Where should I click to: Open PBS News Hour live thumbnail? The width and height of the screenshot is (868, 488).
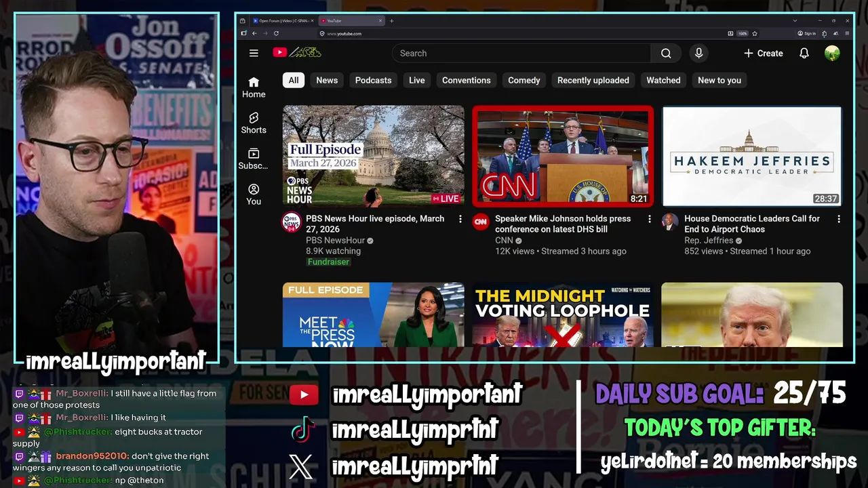(x=374, y=155)
